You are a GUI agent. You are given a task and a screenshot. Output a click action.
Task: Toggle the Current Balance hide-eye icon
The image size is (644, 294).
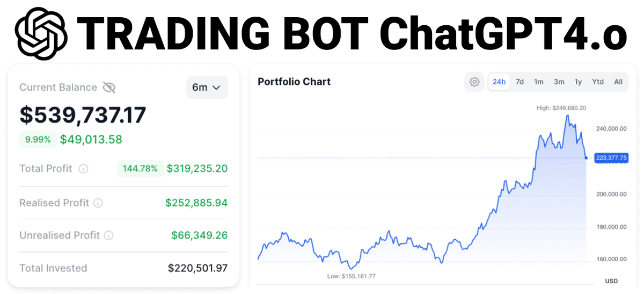109,88
